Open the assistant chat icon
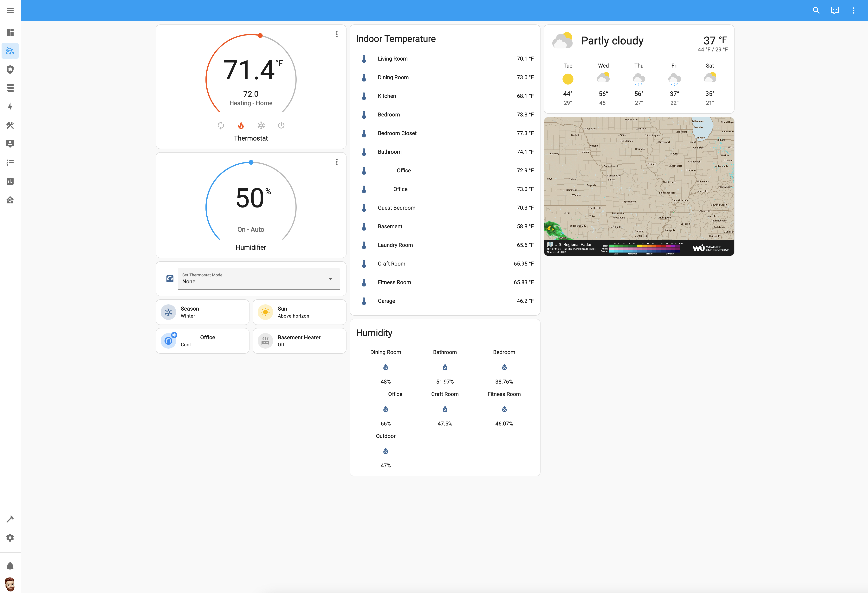 point(835,10)
